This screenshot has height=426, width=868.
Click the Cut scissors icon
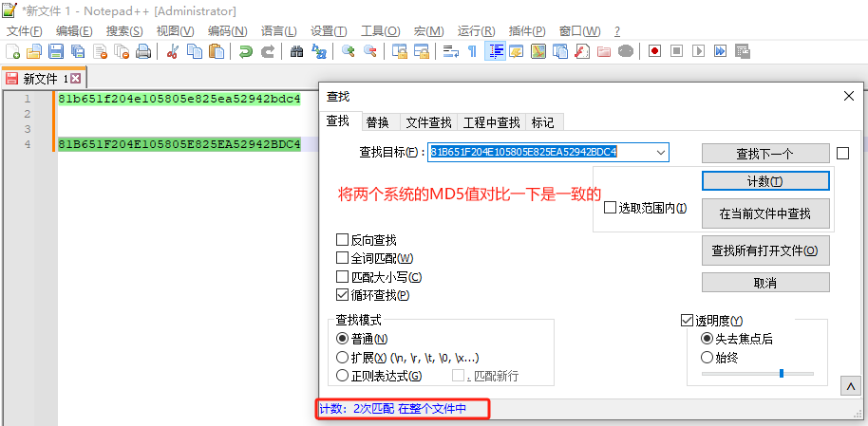[173, 51]
